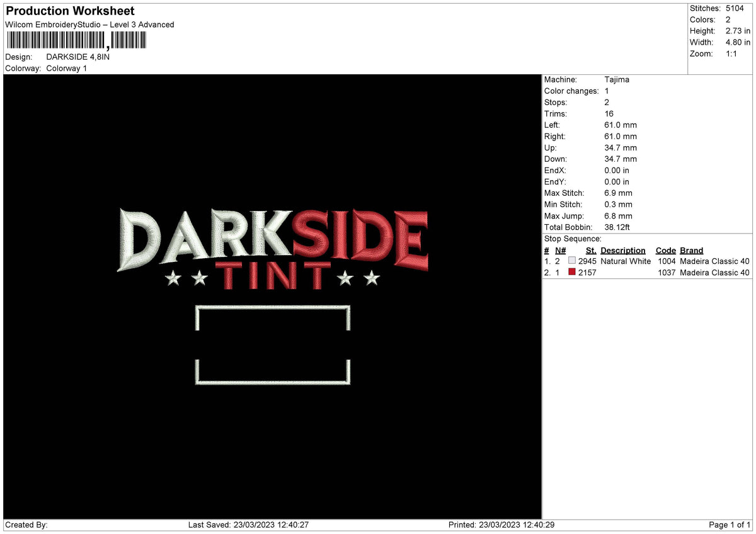Select the Natural White thread color swatch
The image size is (756, 534).
(x=572, y=261)
